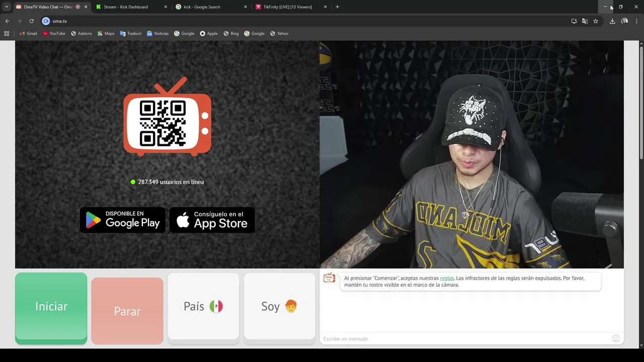Go forward to the next page
644x362 pixels.
tap(19, 21)
